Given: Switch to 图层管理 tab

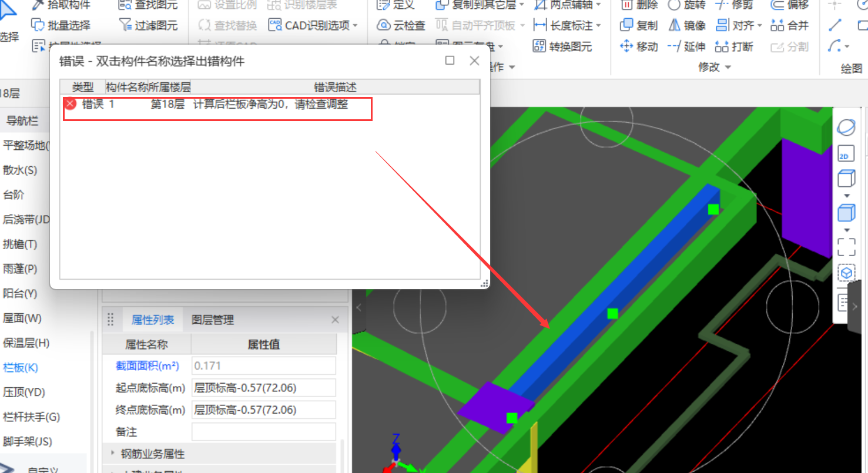Looking at the screenshot, I should click(x=213, y=320).
